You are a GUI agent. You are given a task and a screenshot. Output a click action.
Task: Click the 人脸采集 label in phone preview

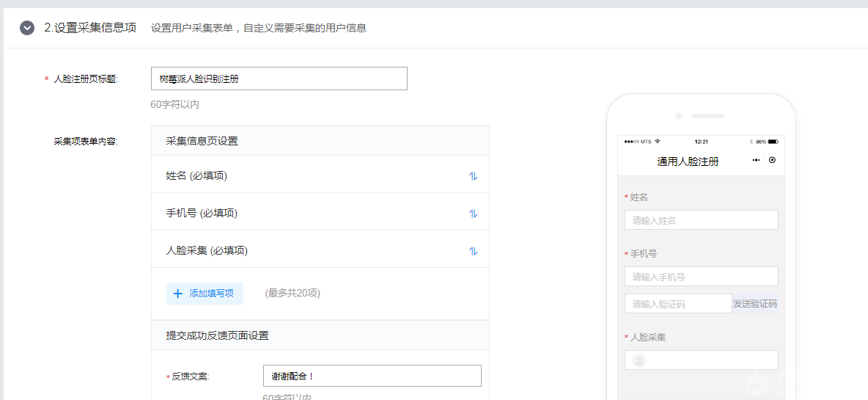(x=647, y=338)
